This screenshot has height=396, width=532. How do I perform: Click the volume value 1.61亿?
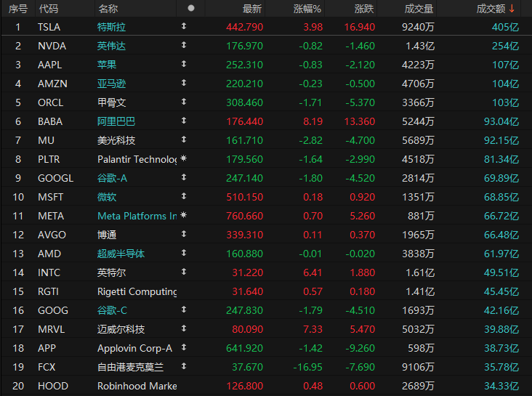(x=420, y=272)
